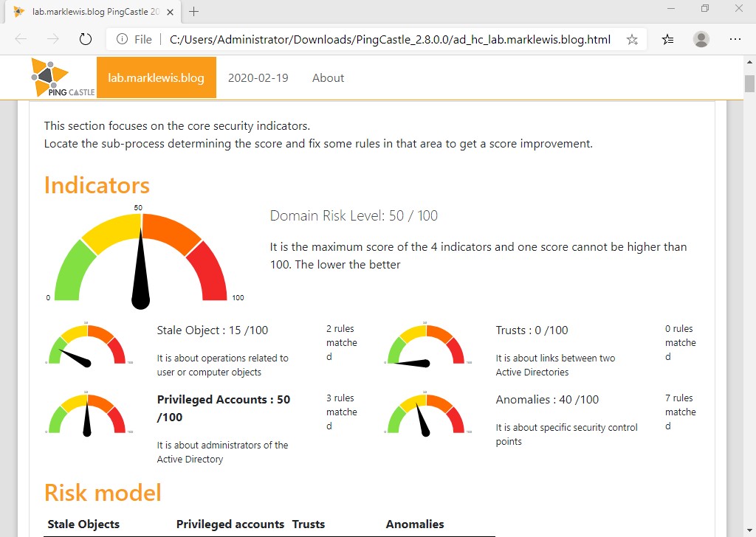Add this page to favorites with star icon
This screenshot has width=756, height=537.
[632, 40]
